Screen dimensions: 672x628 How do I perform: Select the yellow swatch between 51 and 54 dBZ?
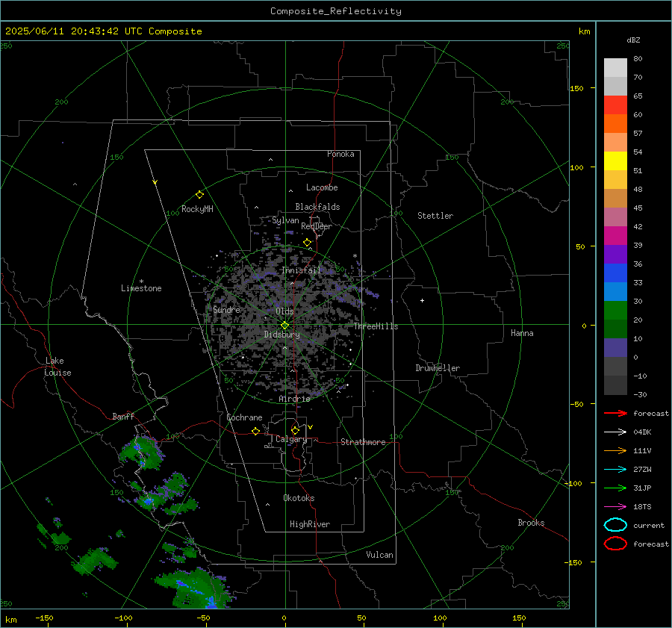[615, 161]
